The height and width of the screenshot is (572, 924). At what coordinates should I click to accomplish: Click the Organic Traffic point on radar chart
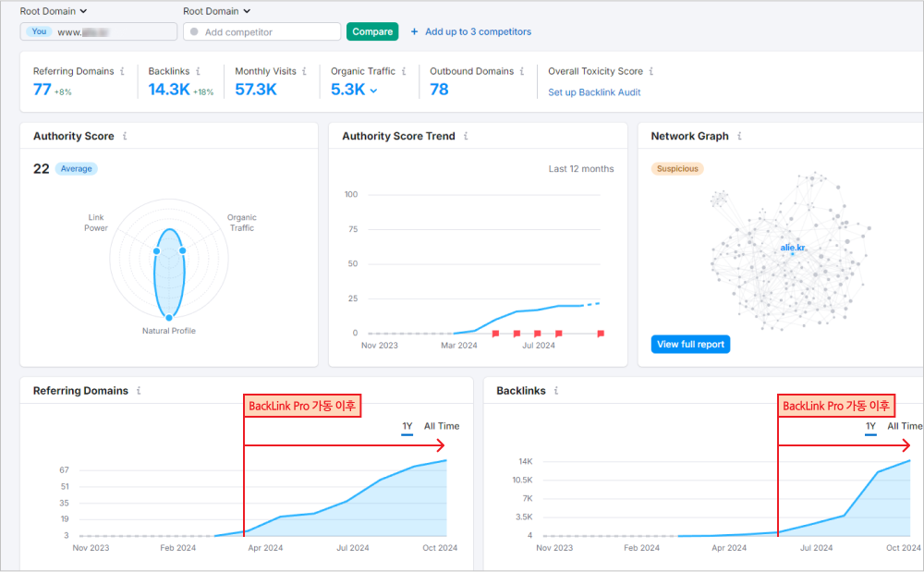(183, 251)
